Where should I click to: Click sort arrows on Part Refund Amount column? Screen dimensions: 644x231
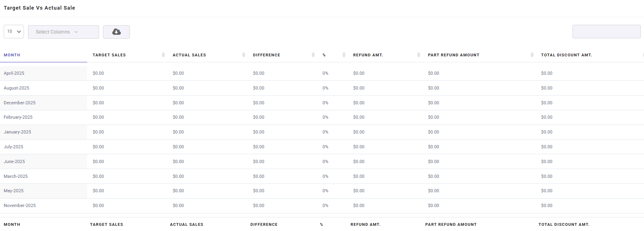point(532,55)
